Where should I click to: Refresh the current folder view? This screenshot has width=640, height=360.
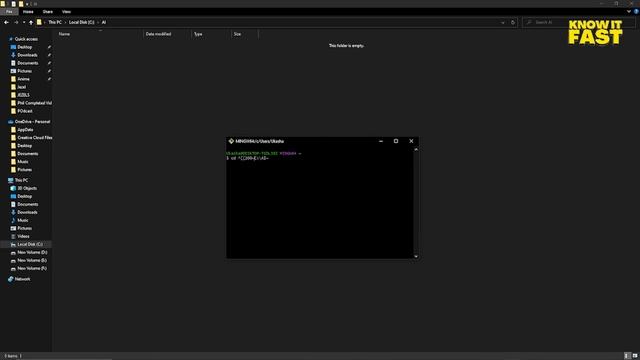click(x=513, y=22)
